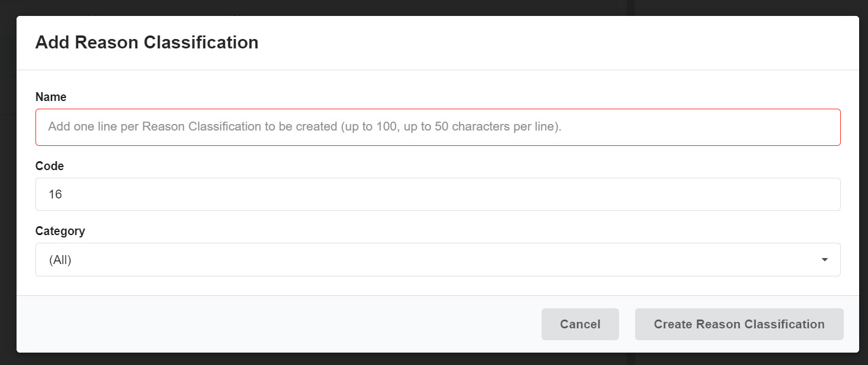This screenshot has height=365, width=868.
Task: Focus the Name text area
Action: 438,127
